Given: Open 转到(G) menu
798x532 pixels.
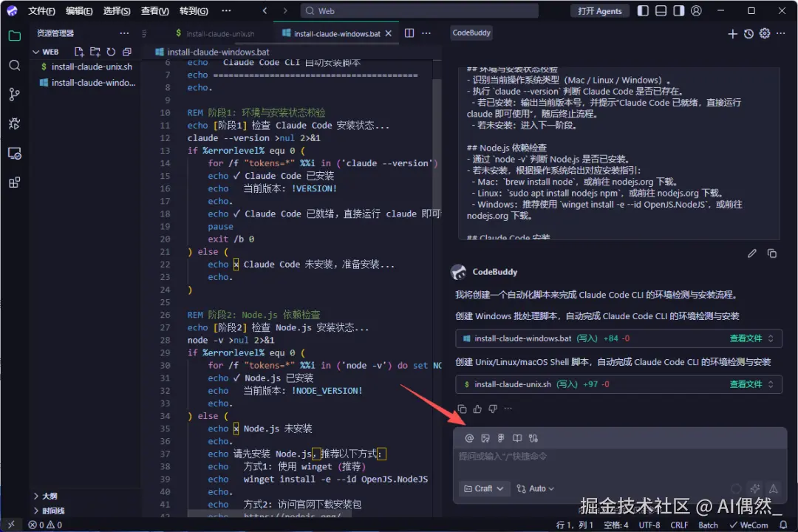Looking at the screenshot, I should point(194,10).
